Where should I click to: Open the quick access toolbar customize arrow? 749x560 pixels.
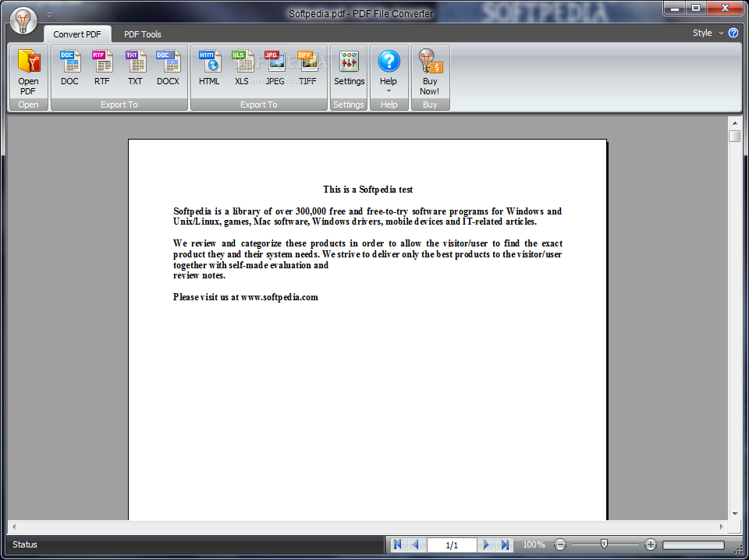(49, 15)
